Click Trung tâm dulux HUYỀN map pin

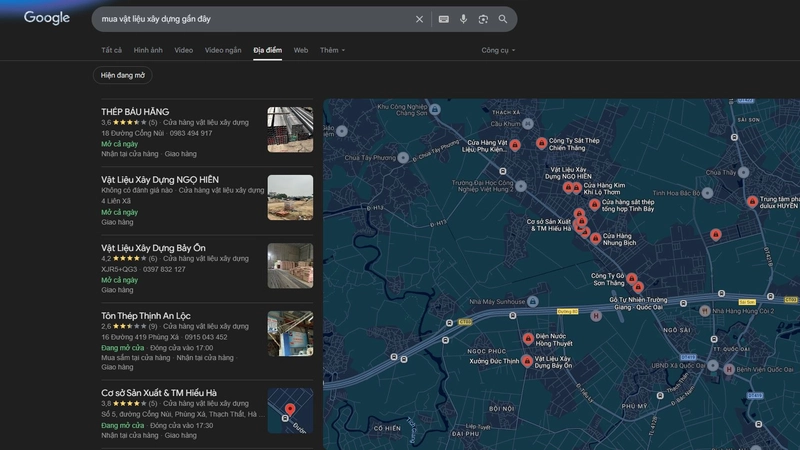pyautogui.click(x=752, y=202)
